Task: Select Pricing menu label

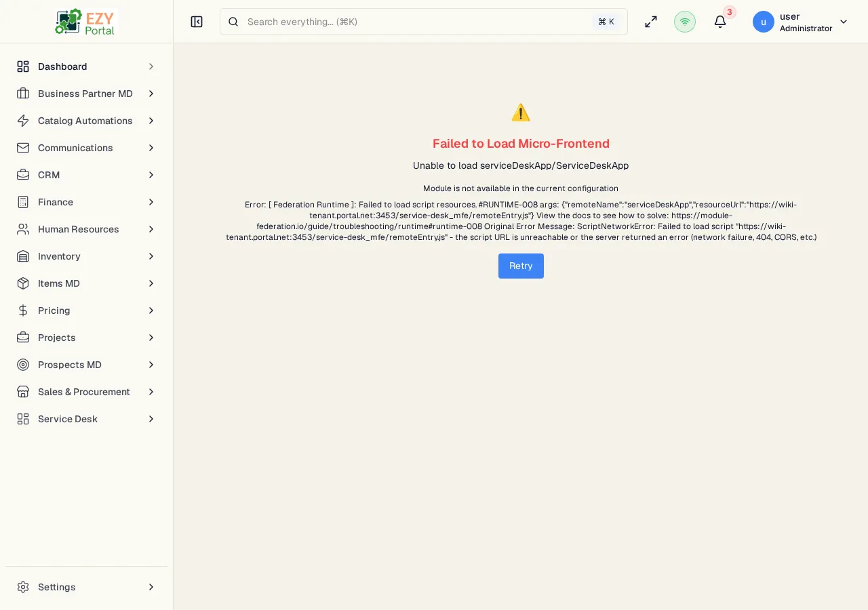Action: pos(54,310)
